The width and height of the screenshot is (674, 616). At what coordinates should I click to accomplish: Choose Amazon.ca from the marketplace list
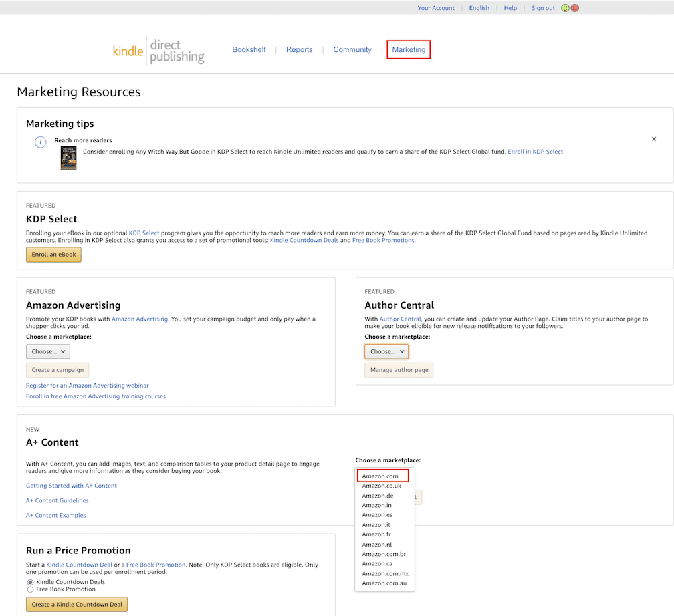point(377,564)
